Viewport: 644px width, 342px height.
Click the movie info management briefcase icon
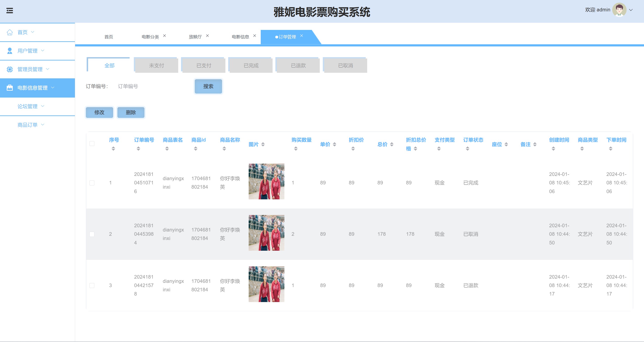10,88
